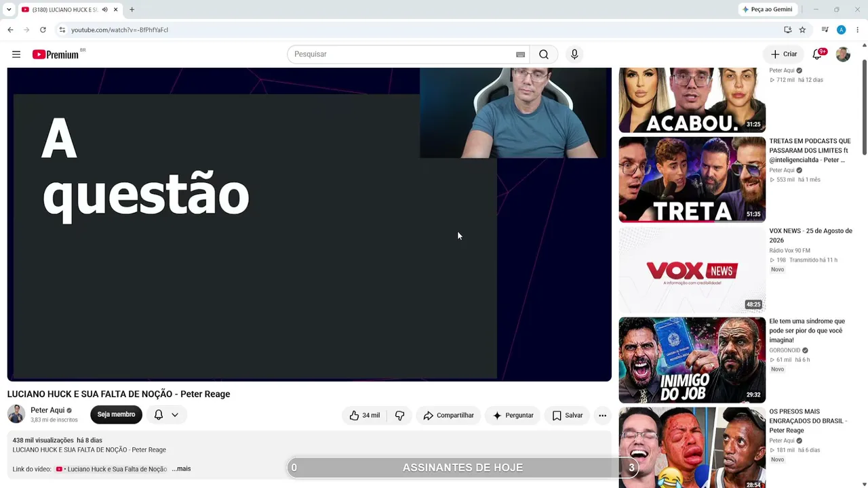Click Peça ao Gemini button
The width and height of the screenshot is (868, 488).
pos(768,9)
